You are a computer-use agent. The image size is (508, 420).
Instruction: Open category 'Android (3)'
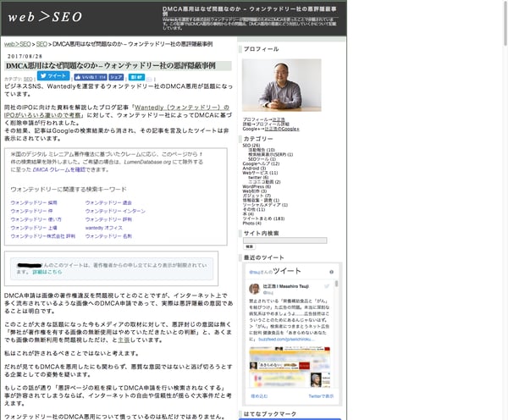tap(254, 169)
